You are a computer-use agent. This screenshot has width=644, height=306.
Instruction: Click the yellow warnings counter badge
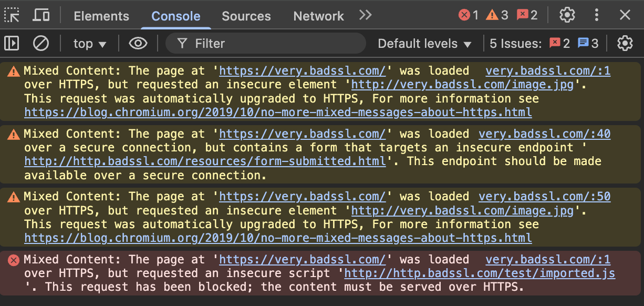(497, 15)
